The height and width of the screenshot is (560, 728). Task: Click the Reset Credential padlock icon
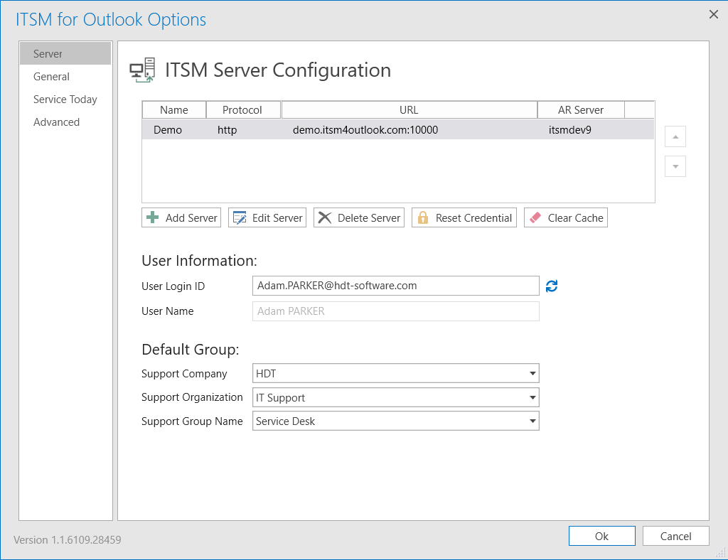pos(423,217)
